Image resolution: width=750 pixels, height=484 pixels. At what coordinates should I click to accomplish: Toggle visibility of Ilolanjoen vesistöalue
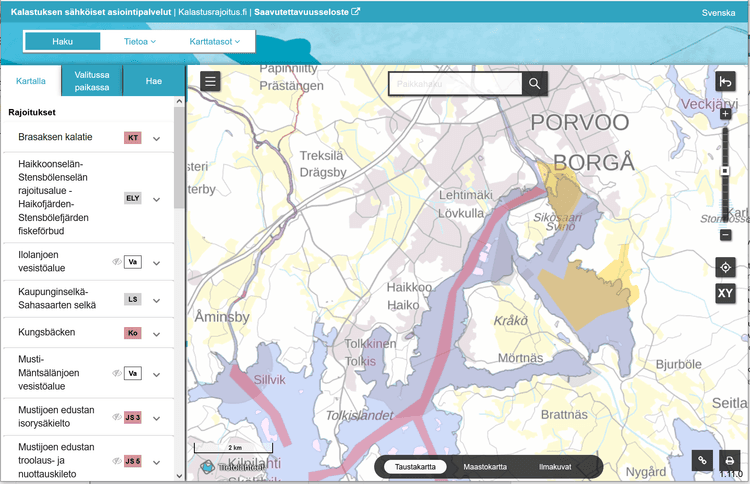coord(117,262)
